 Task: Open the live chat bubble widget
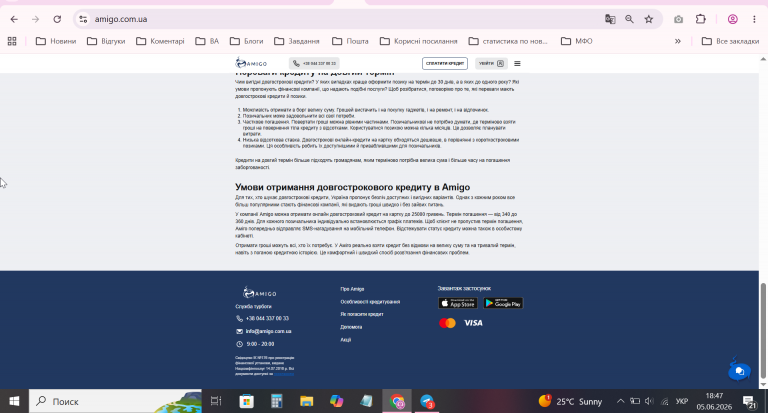(740, 371)
